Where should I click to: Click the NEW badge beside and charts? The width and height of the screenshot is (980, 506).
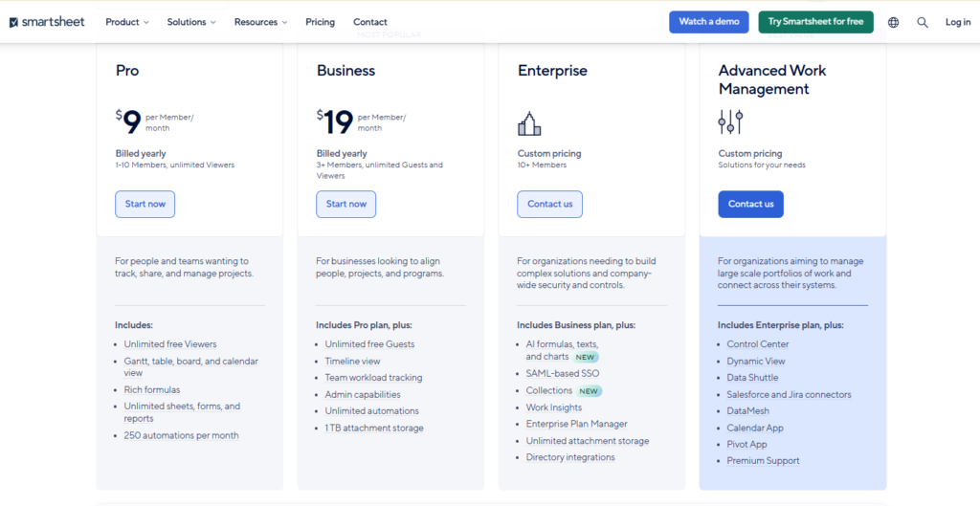[585, 358]
